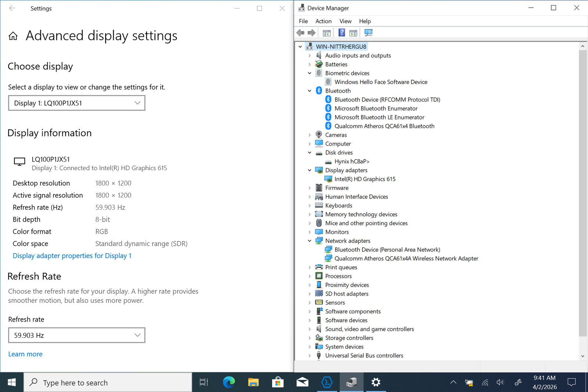
Task: Click Device Manager scrollbar up arrow
Action: [x=582, y=46]
